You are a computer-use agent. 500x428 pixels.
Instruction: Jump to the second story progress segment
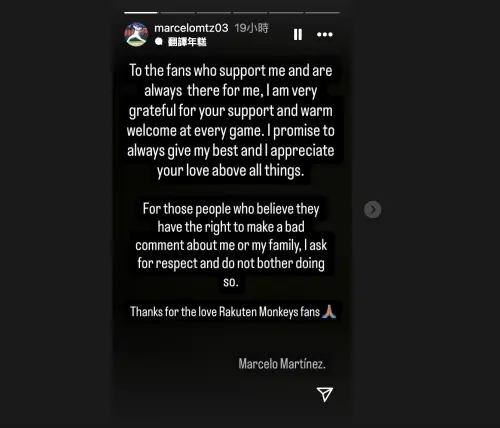pyautogui.click(x=177, y=13)
